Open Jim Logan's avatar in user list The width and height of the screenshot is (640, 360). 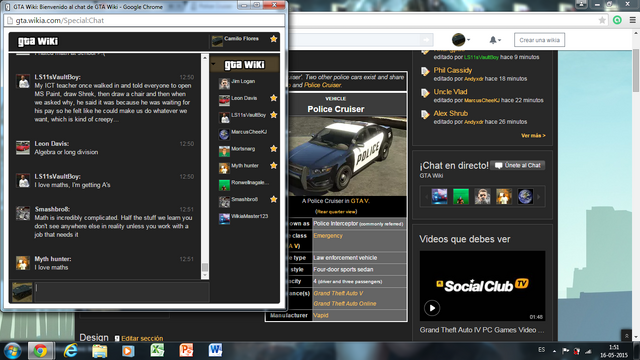coord(224,84)
